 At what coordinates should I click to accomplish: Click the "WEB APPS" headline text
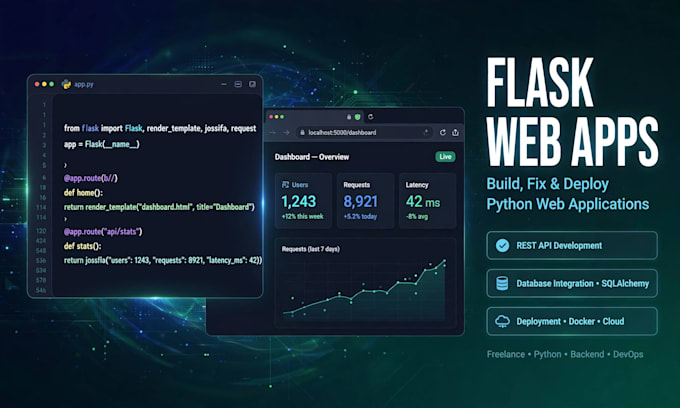click(x=572, y=141)
